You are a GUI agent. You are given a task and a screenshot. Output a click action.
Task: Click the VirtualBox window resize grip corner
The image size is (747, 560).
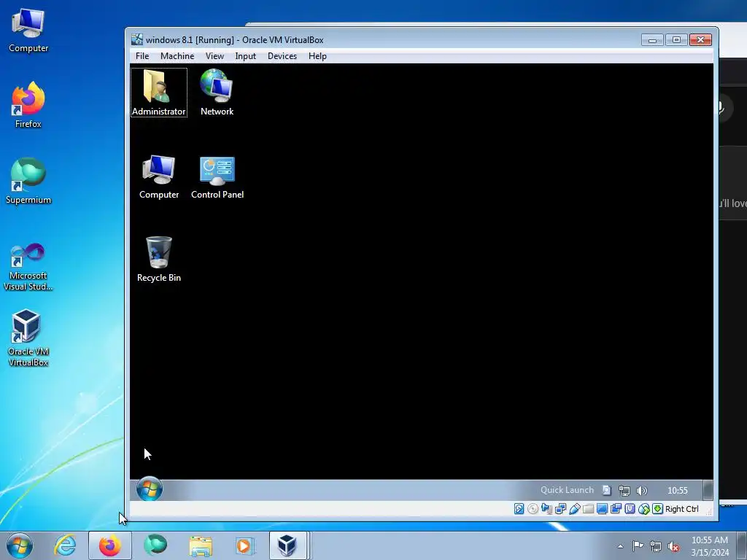[x=709, y=511]
